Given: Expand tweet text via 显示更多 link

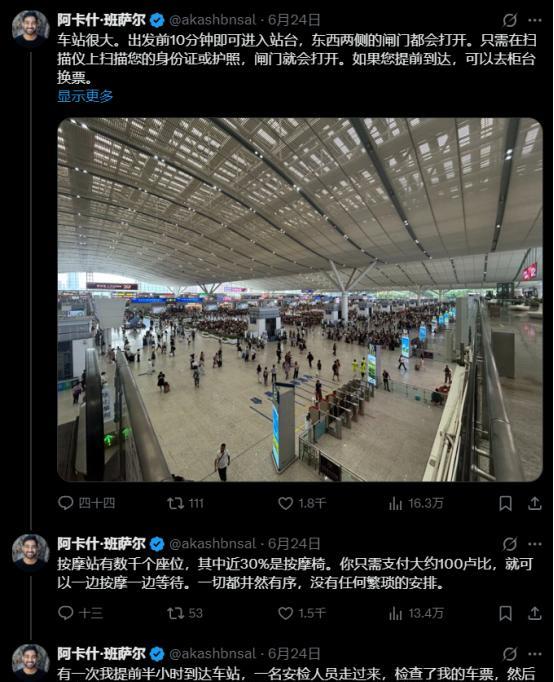Looking at the screenshot, I should (85, 96).
